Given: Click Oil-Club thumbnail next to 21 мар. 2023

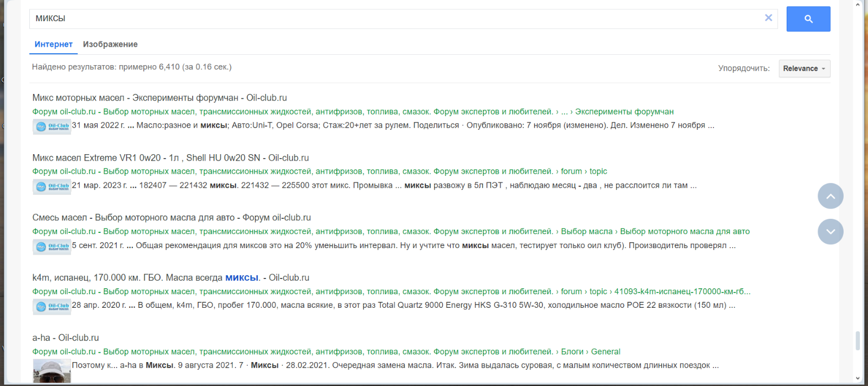Looking at the screenshot, I should [x=52, y=187].
